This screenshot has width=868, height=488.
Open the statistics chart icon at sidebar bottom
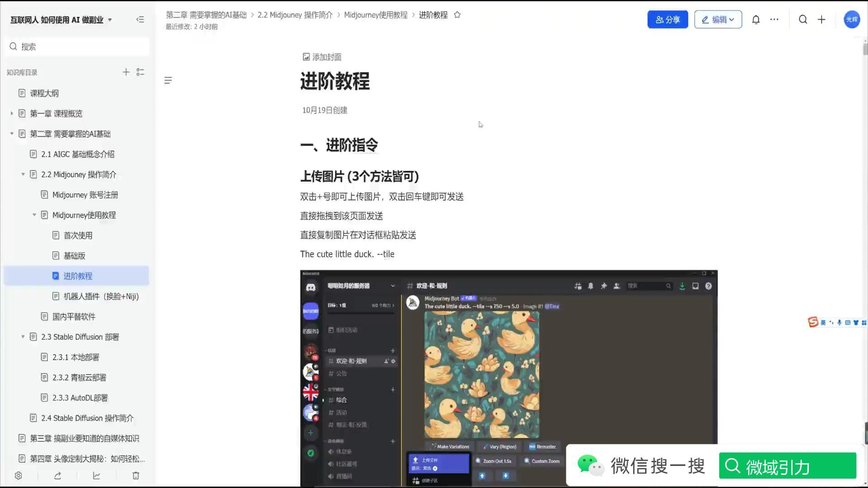click(97, 475)
